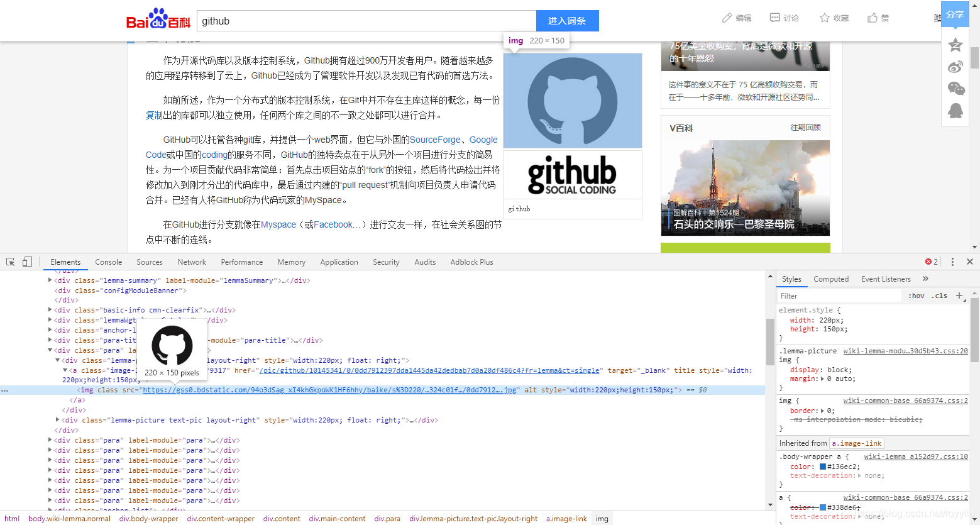Click the SourceForge link in article
This screenshot has height=525, width=980.
435,140
